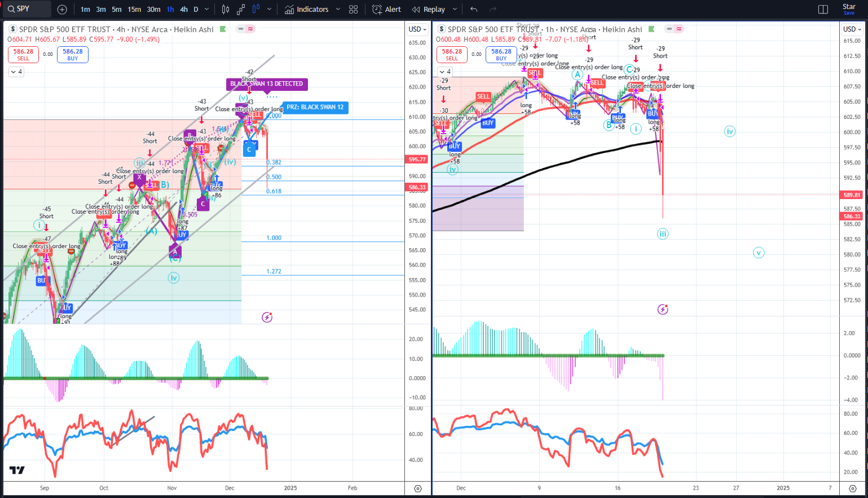This screenshot has width=868, height=498.
Task: Collapse the 4 indicators legend on 4h chart
Action: click(x=16, y=72)
